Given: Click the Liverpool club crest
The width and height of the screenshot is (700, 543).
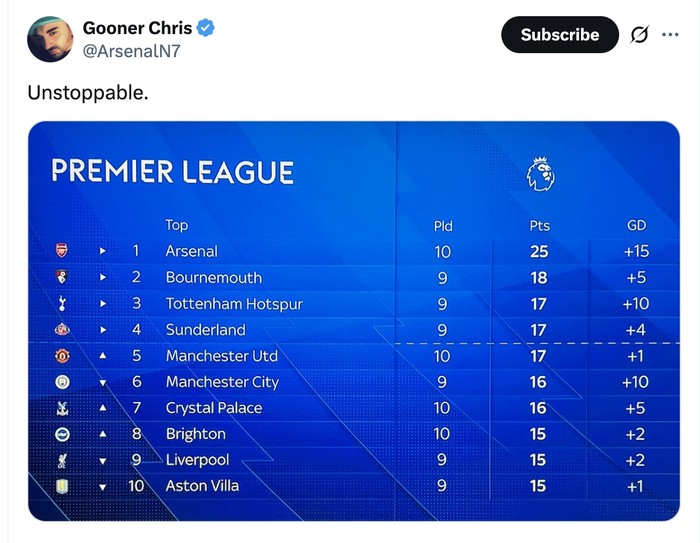Looking at the screenshot, I should click(62, 459).
